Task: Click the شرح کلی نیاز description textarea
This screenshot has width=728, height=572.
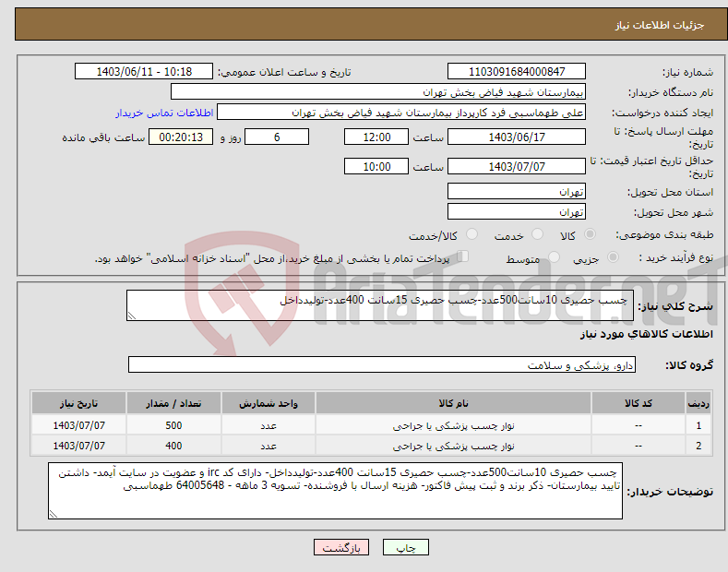Action: pyautogui.click(x=380, y=305)
